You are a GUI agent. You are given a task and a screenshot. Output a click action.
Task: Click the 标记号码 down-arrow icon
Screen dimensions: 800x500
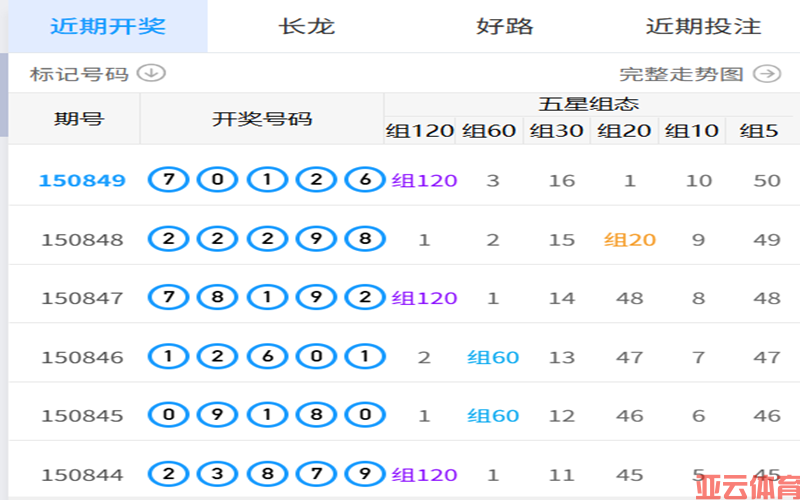coord(152,73)
